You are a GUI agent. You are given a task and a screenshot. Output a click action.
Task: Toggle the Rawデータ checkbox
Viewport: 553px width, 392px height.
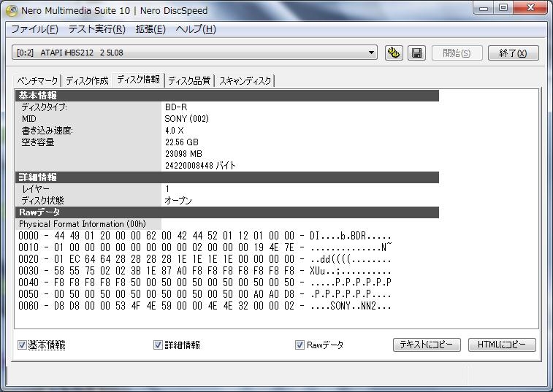[300, 345]
